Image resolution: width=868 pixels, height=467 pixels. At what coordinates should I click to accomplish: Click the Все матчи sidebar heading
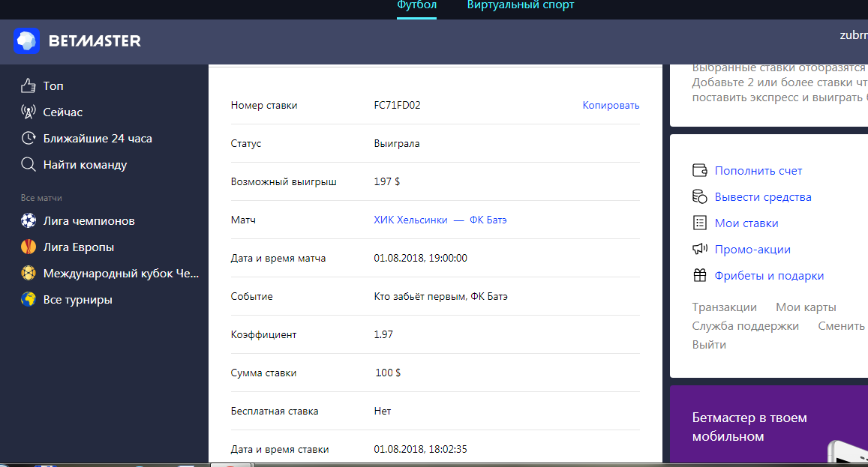[41, 198]
